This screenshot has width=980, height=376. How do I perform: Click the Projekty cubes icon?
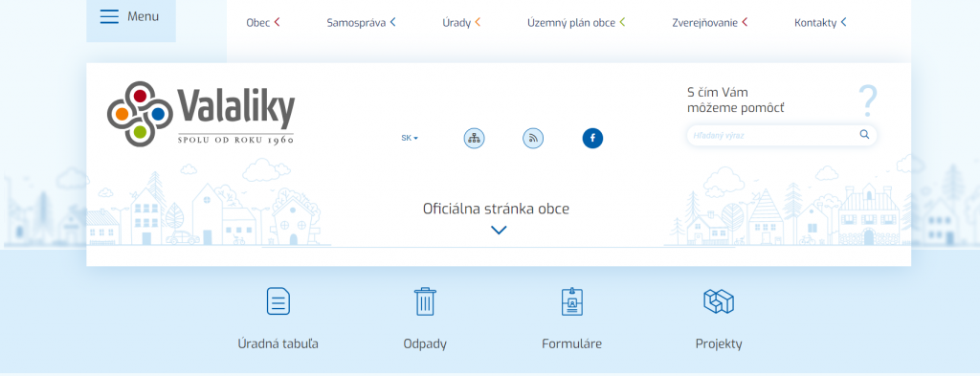tap(719, 301)
